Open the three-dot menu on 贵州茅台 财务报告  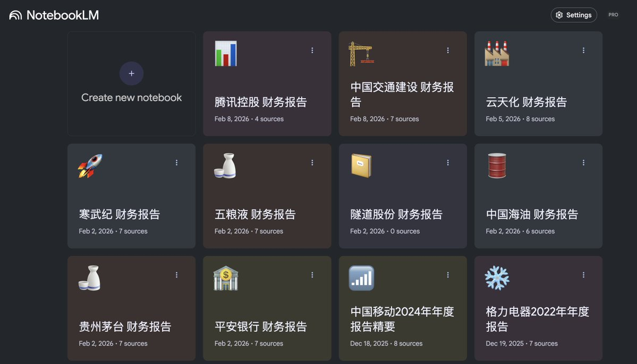pyautogui.click(x=176, y=275)
